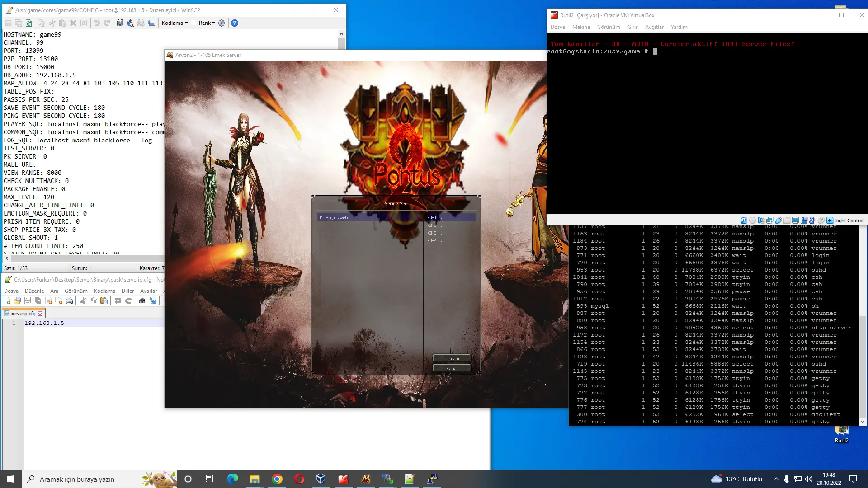This screenshot has height=488, width=868.
Task: Click the replace icon in Notepad++ toolbar
Action: pyautogui.click(x=153, y=301)
